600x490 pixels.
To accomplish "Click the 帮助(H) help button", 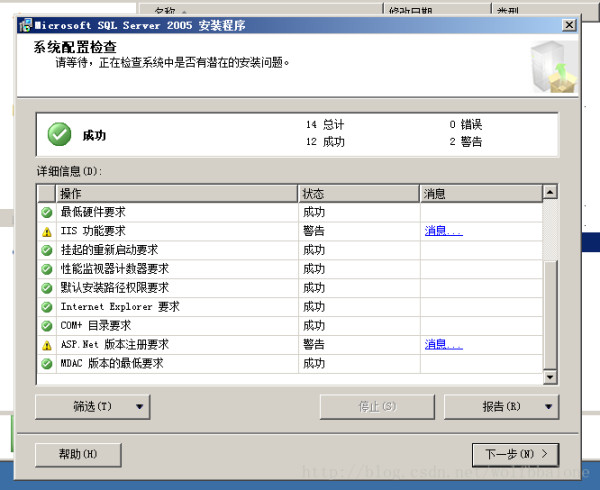I will pyautogui.click(x=78, y=454).
